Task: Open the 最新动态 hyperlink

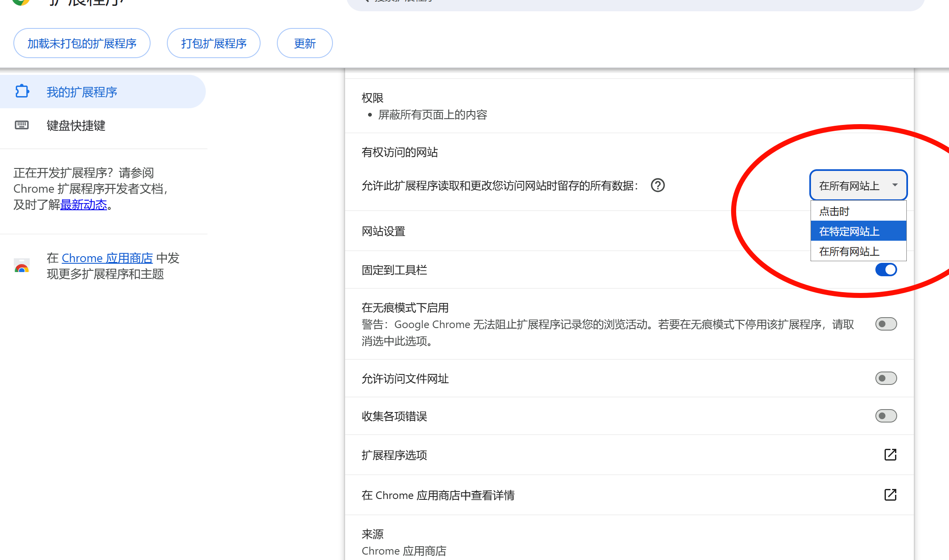Action: tap(84, 205)
